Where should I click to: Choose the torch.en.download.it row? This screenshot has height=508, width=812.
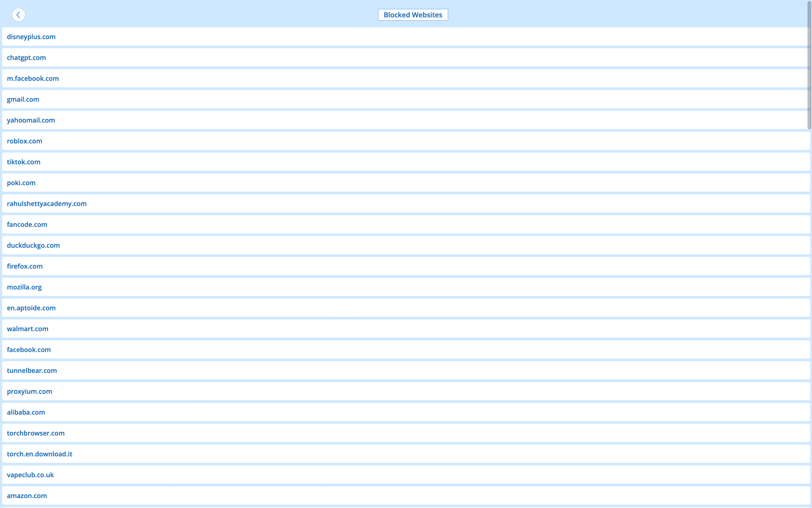click(x=406, y=453)
